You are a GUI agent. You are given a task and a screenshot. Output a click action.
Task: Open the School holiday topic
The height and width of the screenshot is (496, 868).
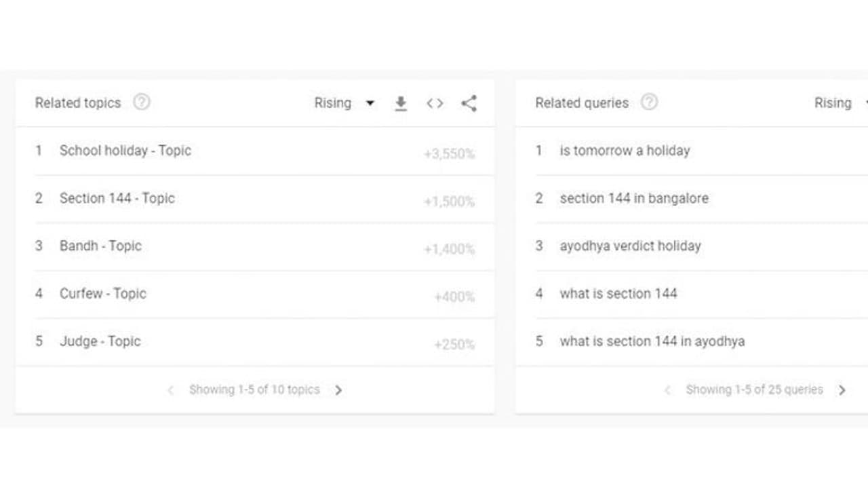click(125, 151)
